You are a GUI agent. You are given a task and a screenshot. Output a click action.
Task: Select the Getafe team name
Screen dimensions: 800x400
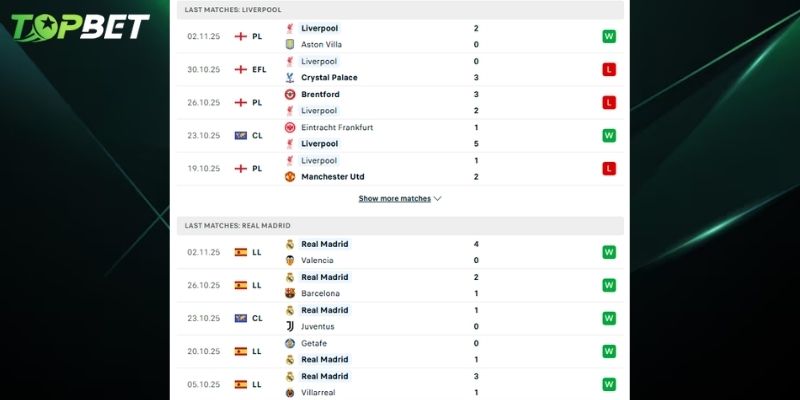coord(315,343)
